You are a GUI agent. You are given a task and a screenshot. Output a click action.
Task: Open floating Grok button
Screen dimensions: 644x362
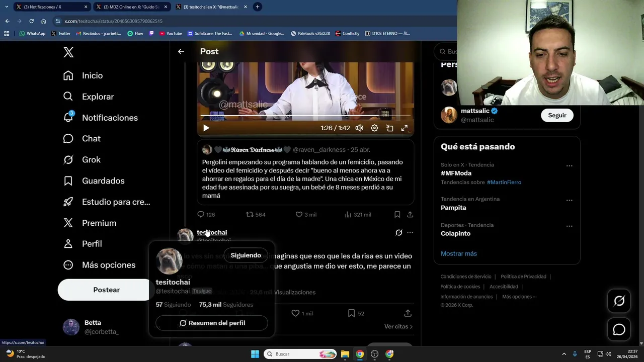pos(619,301)
